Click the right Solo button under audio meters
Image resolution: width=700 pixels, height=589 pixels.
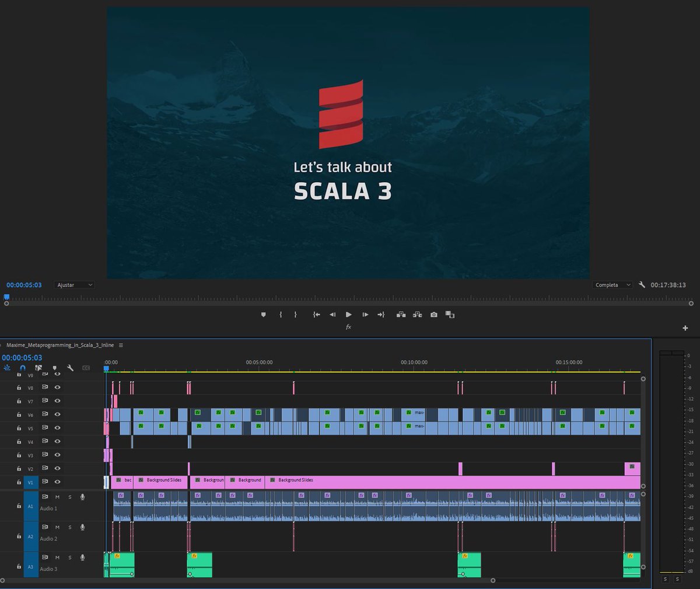[x=677, y=579]
